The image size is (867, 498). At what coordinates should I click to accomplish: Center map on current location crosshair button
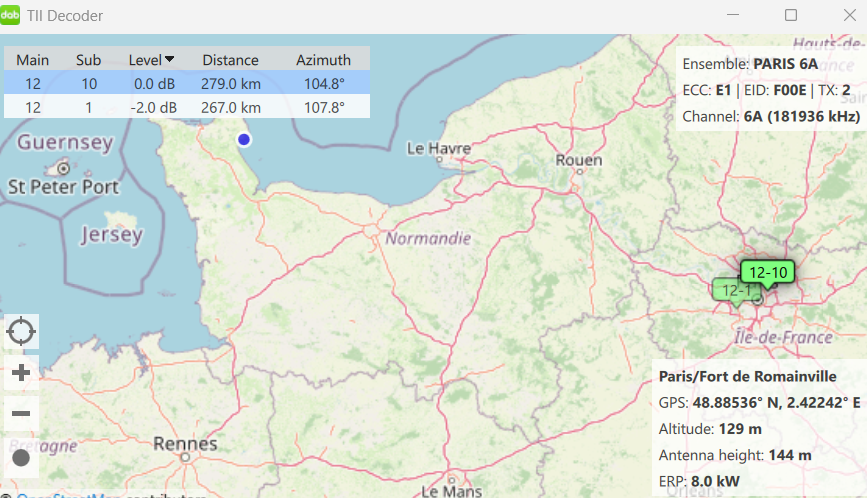tap(21, 332)
